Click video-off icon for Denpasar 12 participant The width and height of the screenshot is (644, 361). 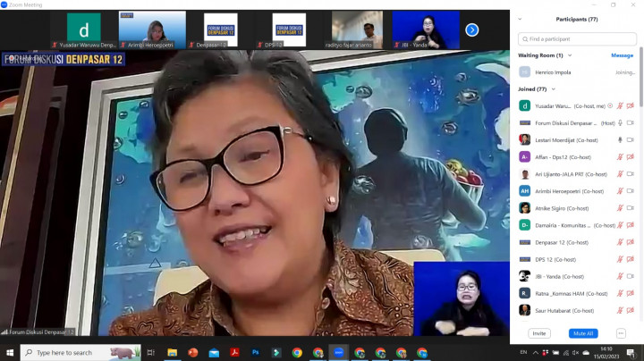pyautogui.click(x=631, y=242)
